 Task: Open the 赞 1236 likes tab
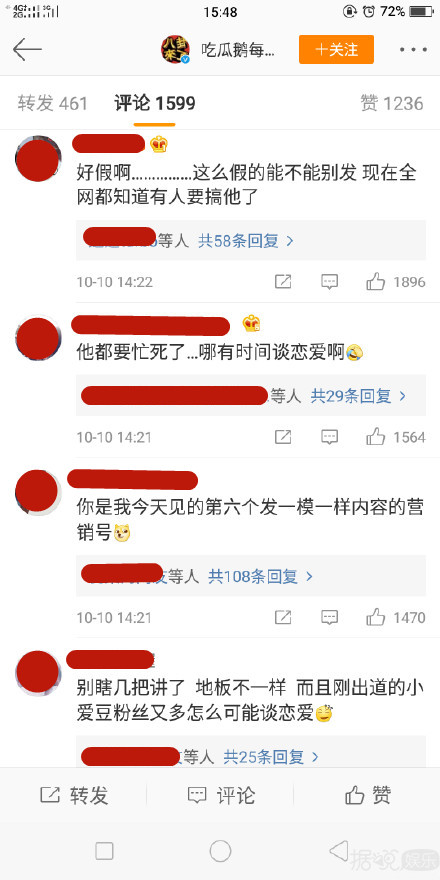click(392, 103)
